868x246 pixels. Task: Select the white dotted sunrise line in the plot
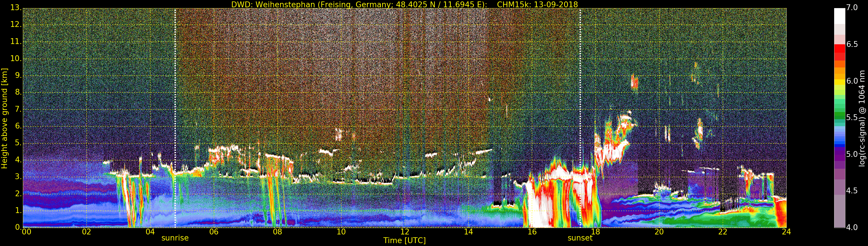click(175, 118)
